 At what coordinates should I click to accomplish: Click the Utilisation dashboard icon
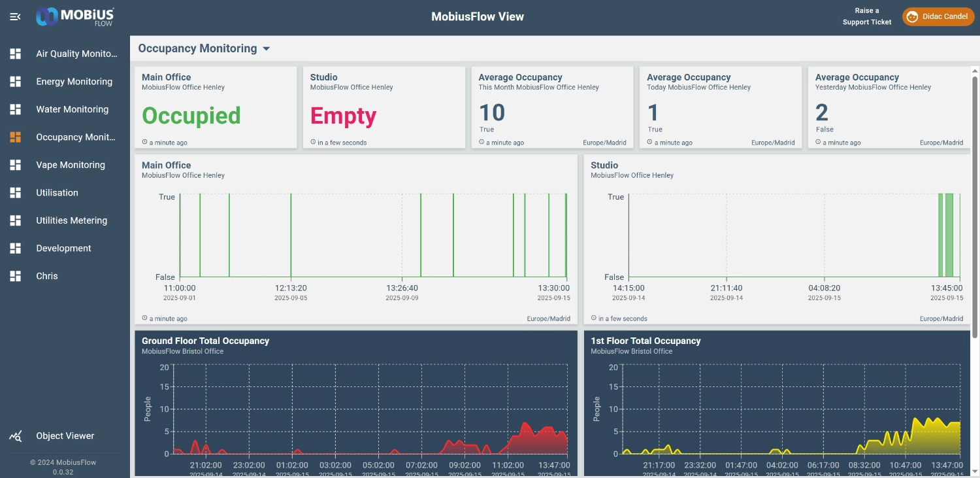(x=15, y=193)
